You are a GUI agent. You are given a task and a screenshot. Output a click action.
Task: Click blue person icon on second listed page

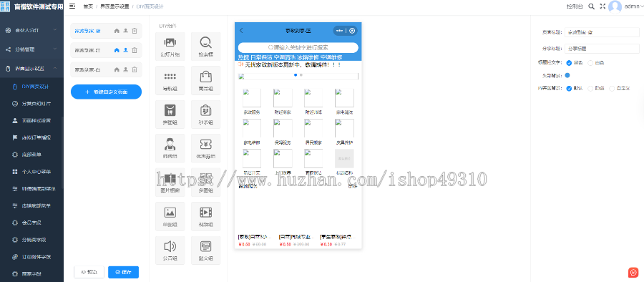coord(126,50)
